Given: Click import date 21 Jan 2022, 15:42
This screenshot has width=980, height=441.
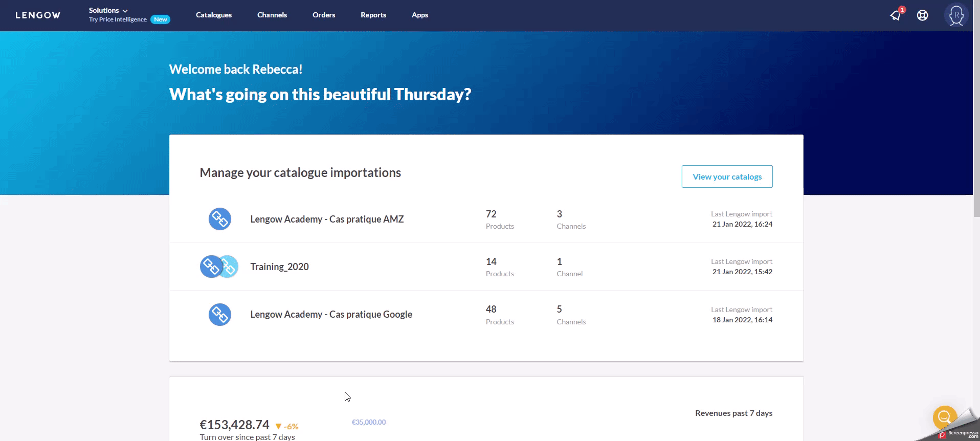Looking at the screenshot, I should coord(742,272).
